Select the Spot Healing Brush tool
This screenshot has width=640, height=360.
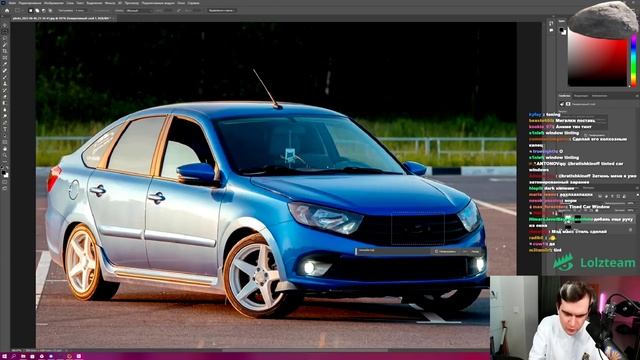tap(5, 71)
